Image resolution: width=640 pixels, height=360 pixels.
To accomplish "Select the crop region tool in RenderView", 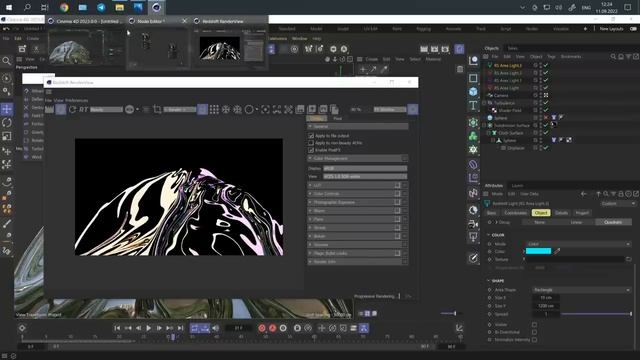I will pos(157,109).
